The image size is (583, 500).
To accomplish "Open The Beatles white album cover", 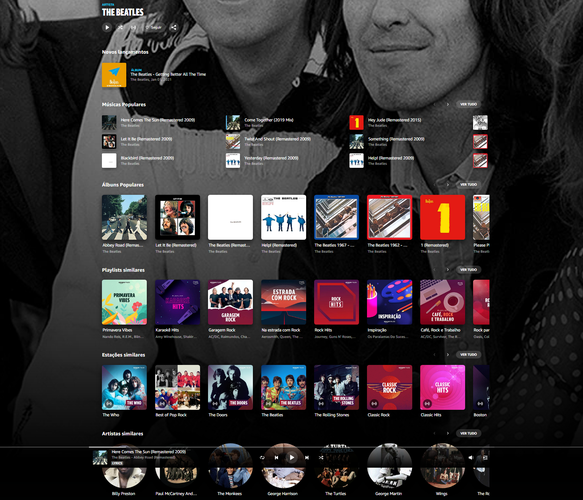I will point(231,217).
